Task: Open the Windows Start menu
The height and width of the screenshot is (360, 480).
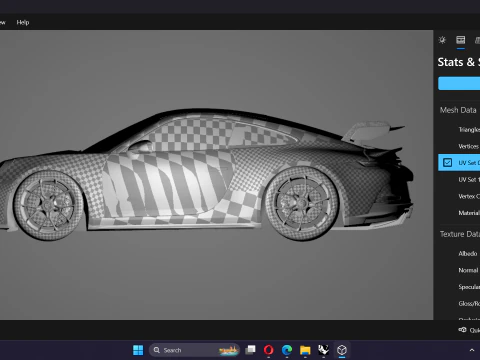Action: (138, 350)
